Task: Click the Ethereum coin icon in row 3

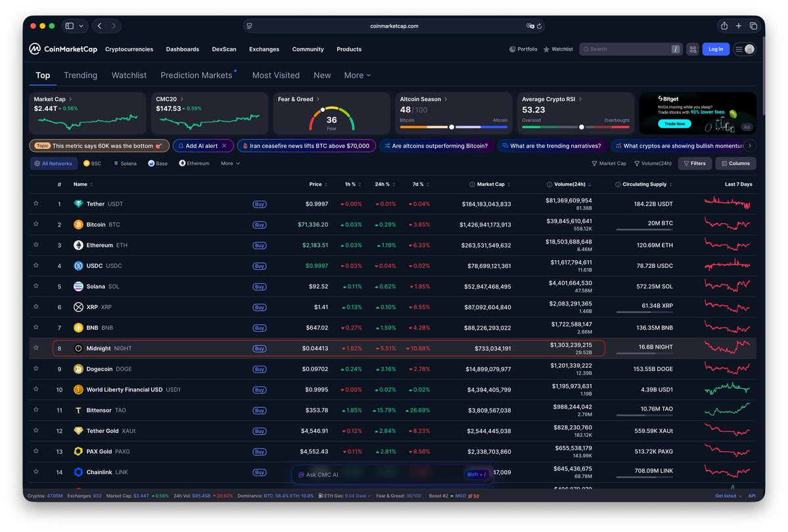Action: click(78, 245)
